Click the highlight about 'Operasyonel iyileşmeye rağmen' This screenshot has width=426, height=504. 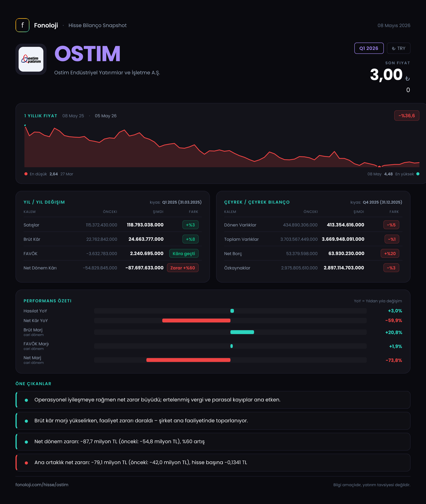pos(213,400)
